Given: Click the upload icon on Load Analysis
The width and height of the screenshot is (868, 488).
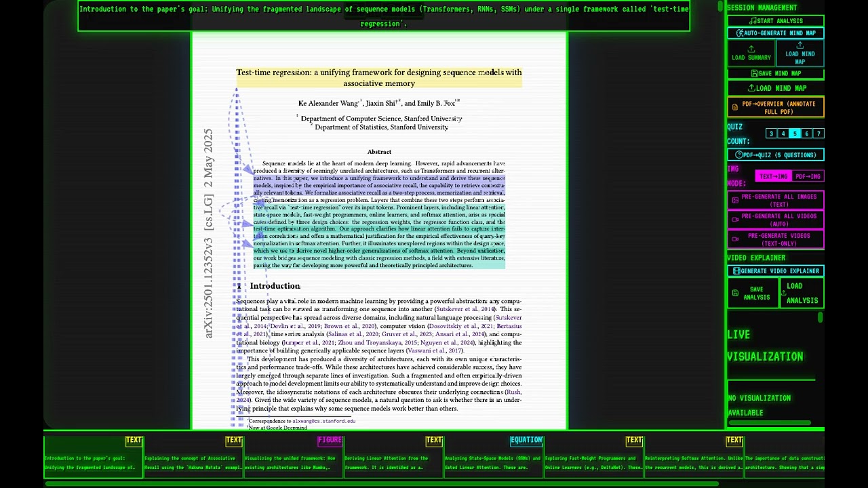Looking at the screenshot, I should pos(784,293).
